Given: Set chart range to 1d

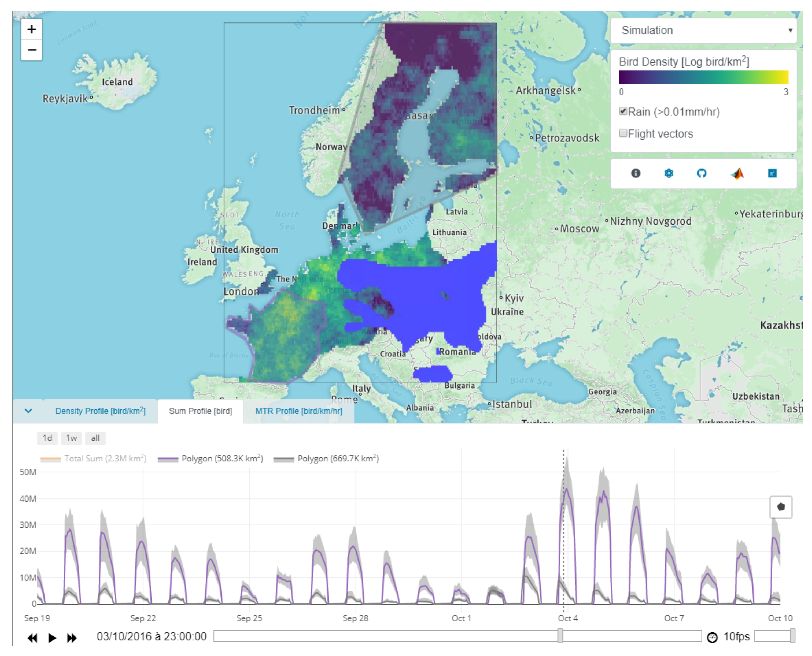Looking at the screenshot, I should [47, 438].
